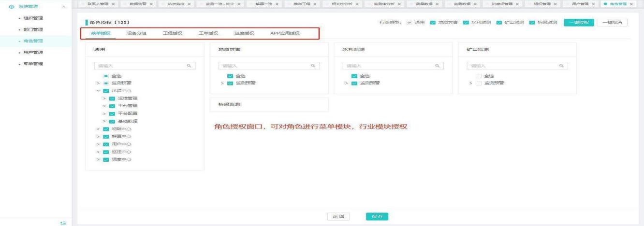Collapse the sidebar using the bottom-left icon
The width and height of the screenshot is (644, 226).
pyautogui.click(x=62, y=223)
